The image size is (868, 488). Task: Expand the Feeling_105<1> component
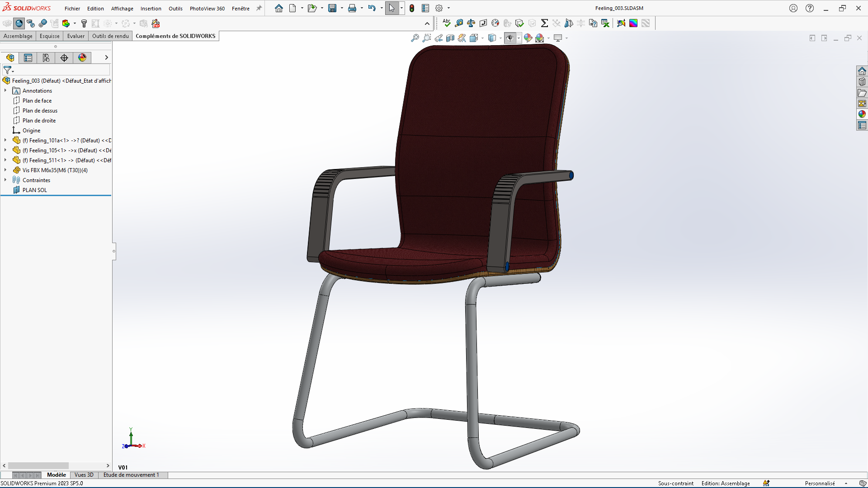(5, 150)
